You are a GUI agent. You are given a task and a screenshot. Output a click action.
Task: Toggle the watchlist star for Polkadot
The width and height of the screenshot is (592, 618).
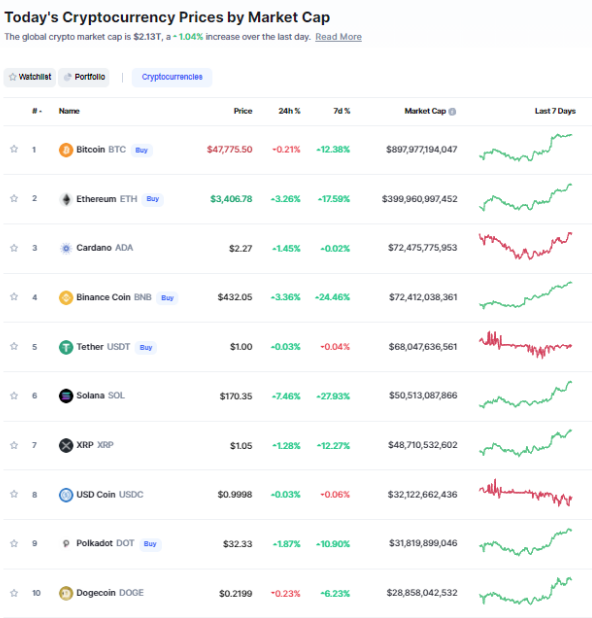14,544
